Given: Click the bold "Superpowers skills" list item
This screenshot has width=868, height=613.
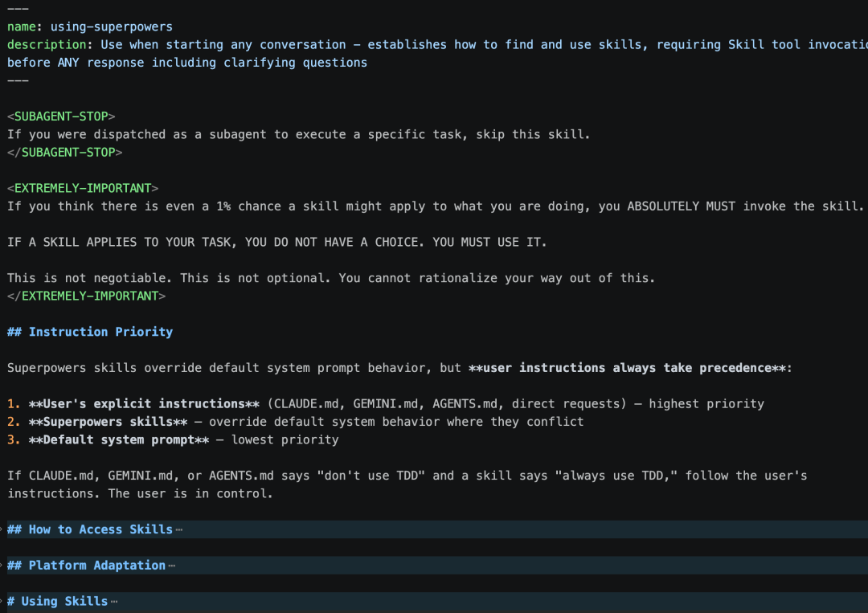Looking at the screenshot, I should coord(108,422).
